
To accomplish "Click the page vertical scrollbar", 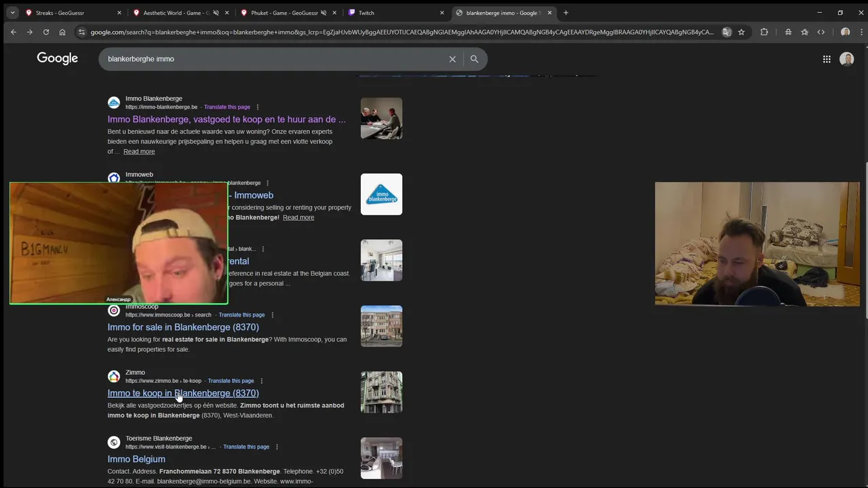I will tap(865, 241).
